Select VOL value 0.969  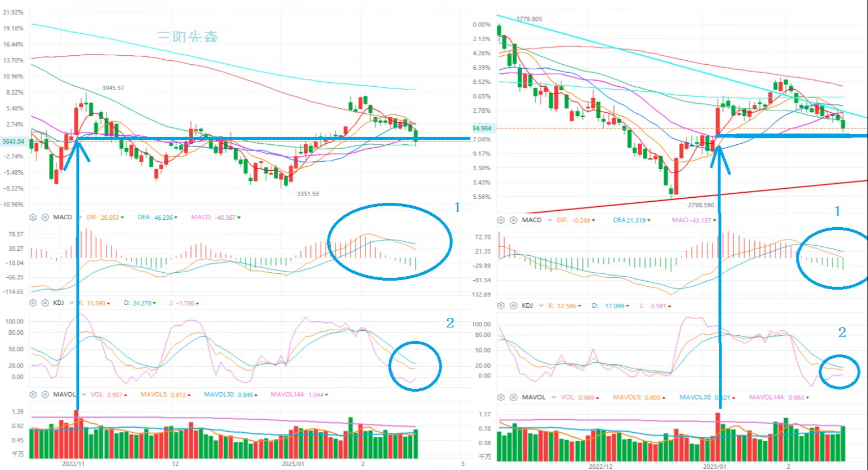(586, 397)
